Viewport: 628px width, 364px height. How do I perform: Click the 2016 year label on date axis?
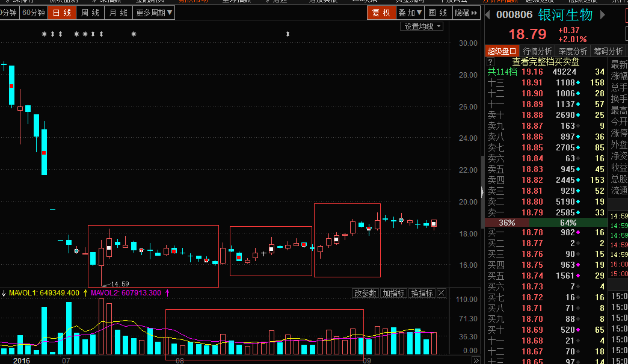click(x=22, y=360)
